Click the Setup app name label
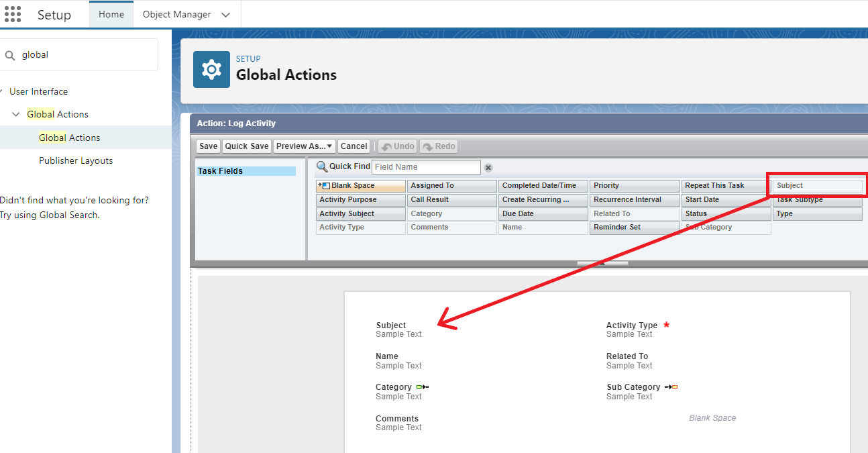 click(54, 15)
